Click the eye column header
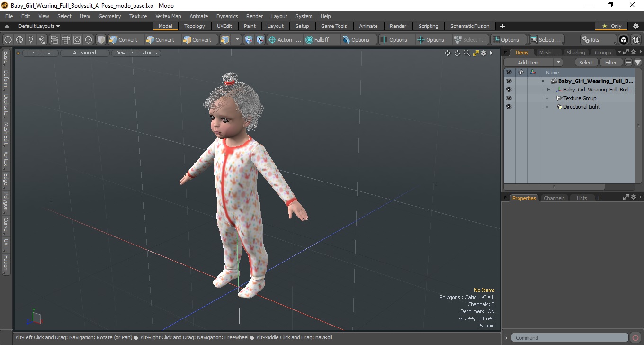The width and height of the screenshot is (644, 345). (509, 73)
